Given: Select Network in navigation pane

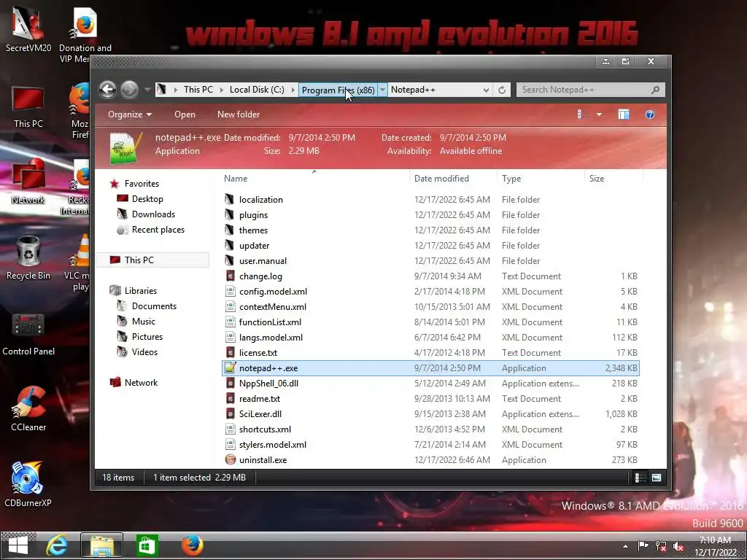Looking at the screenshot, I should coord(141,382).
